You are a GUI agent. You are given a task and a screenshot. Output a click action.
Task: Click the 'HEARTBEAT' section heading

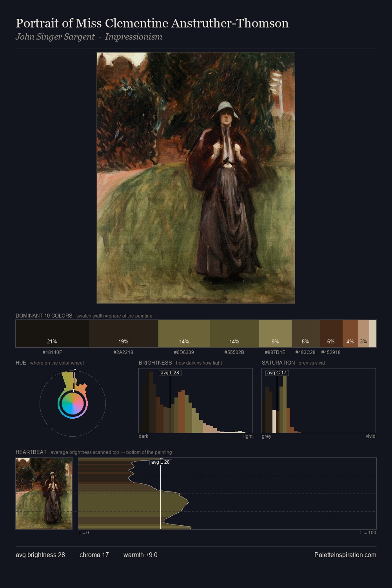pyautogui.click(x=31, y=452)
